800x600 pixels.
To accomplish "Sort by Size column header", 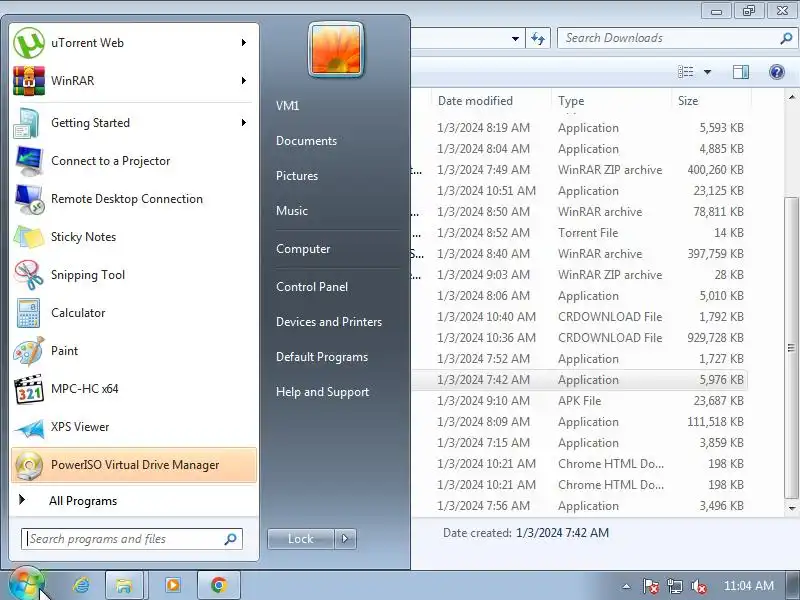I will 711,101.
